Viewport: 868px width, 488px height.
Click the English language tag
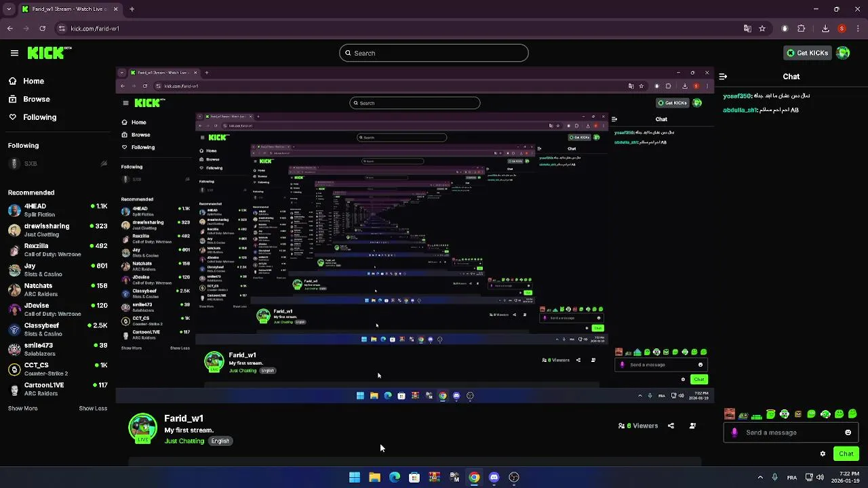[x=220, y=441]
